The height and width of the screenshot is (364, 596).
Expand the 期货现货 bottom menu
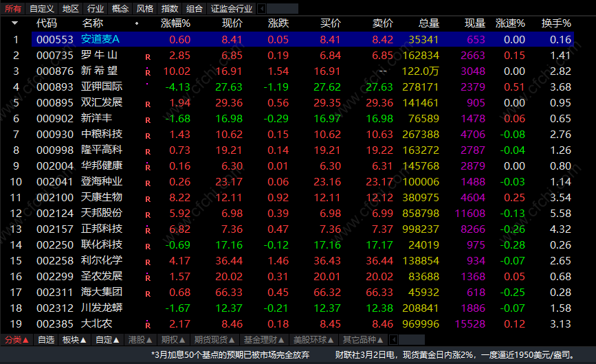click(x=214, y=340)
